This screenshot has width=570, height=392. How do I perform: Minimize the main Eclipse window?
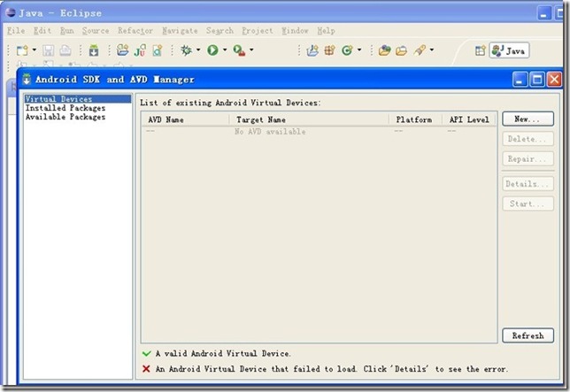pyautogui.click(x=544, y=13)
